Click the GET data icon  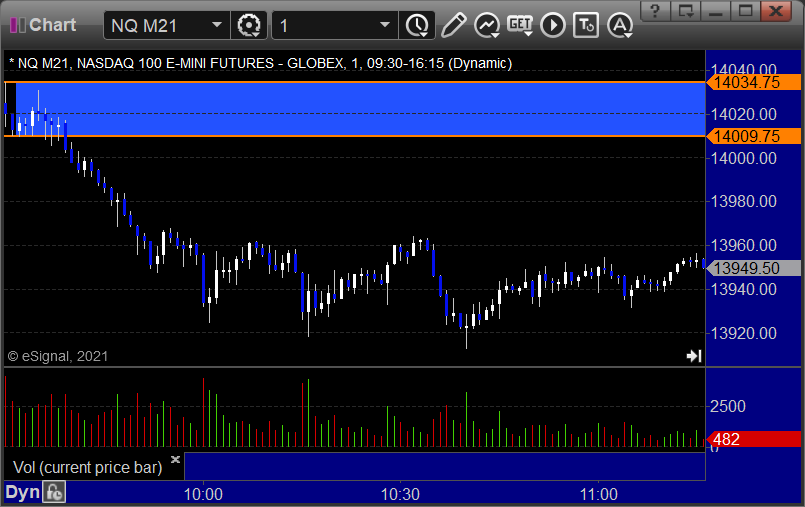coord(520,25)
